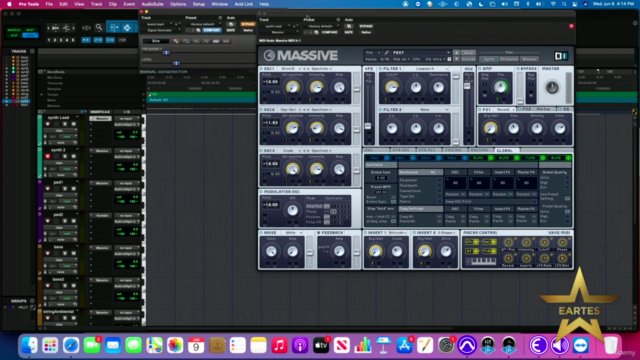The height and width of the screenshot is (360, 640).
Task: Open OSC3 wavetable dropdown
Action: pos(290,151)
